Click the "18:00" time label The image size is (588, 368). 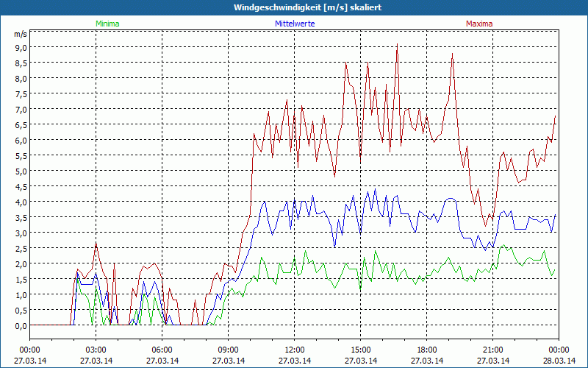(x=427, y=350)
